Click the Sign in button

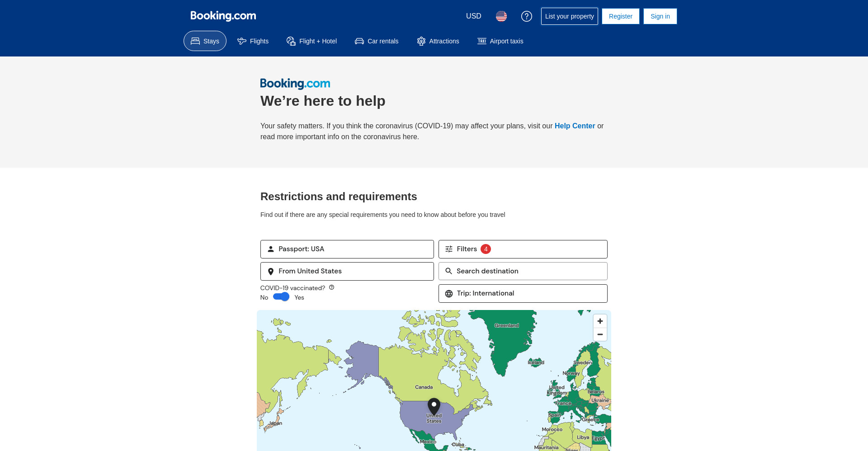coord(660,16)
